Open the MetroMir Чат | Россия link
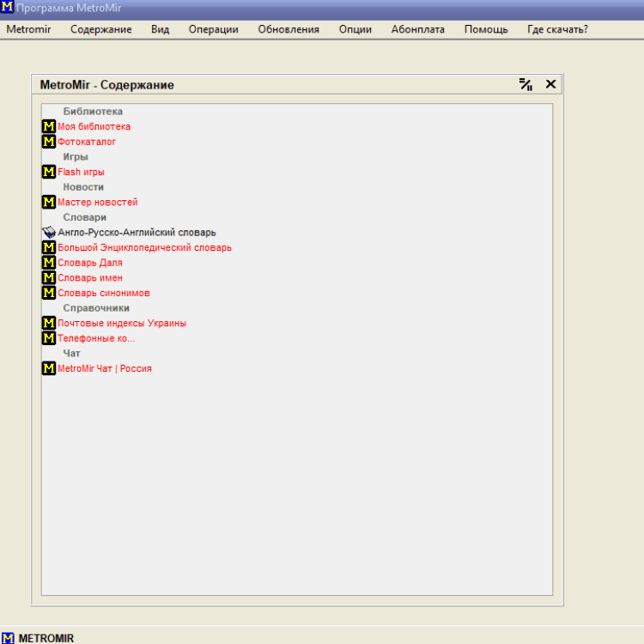The image size is (644, 644). coord(105,369)
